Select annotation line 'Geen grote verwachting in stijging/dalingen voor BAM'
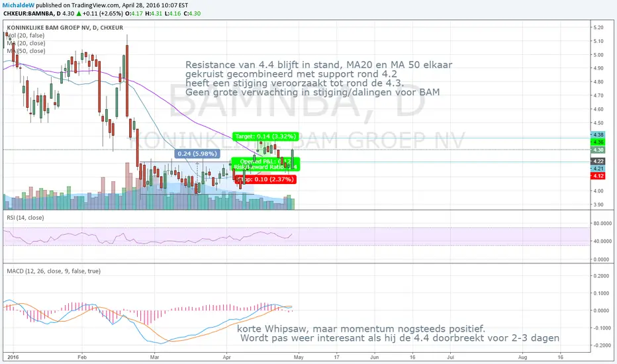The height and width of the screenshot is (364, 617). click(312, 92)
